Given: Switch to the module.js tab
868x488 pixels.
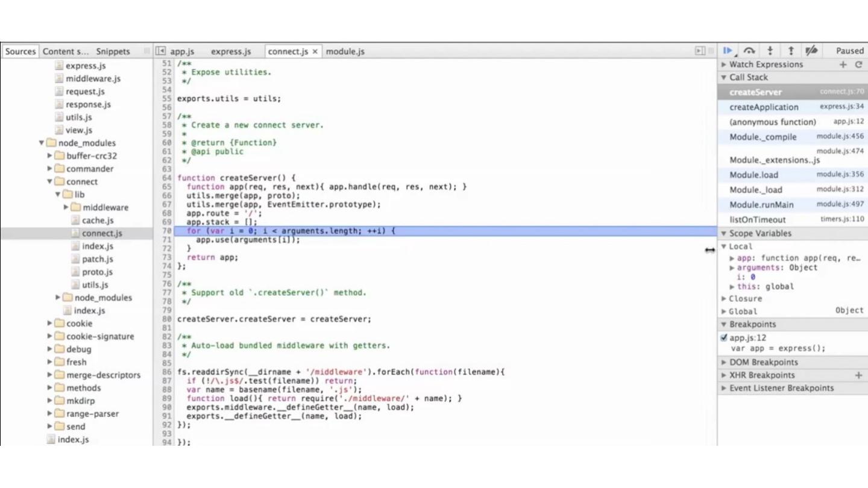Looking at the screenshot, I should tap(345, 52).
